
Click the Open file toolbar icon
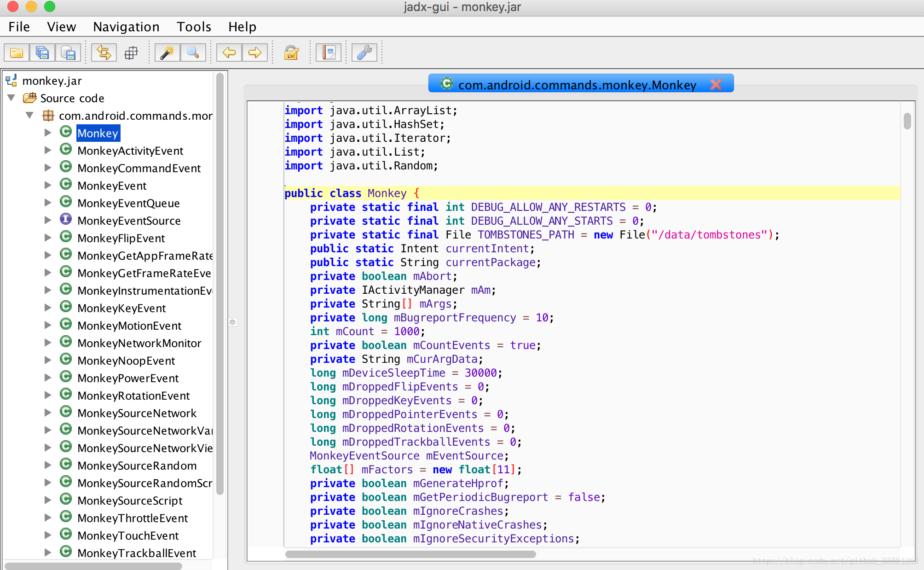pos(17,53)
